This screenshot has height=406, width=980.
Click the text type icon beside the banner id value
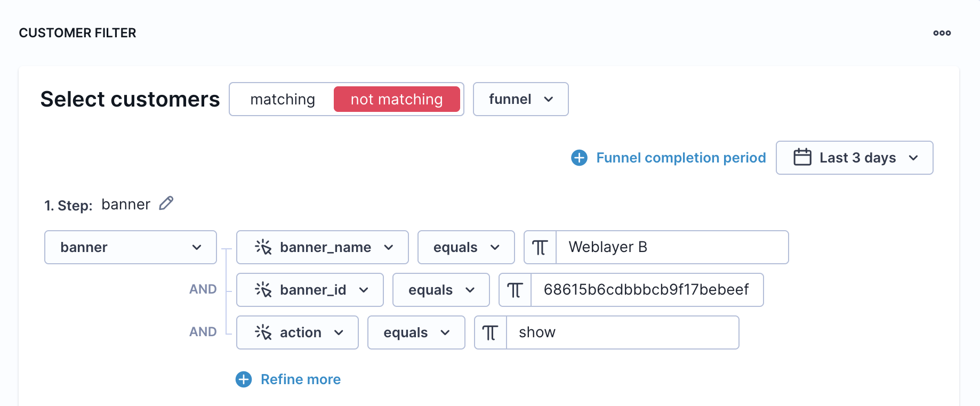515,290
